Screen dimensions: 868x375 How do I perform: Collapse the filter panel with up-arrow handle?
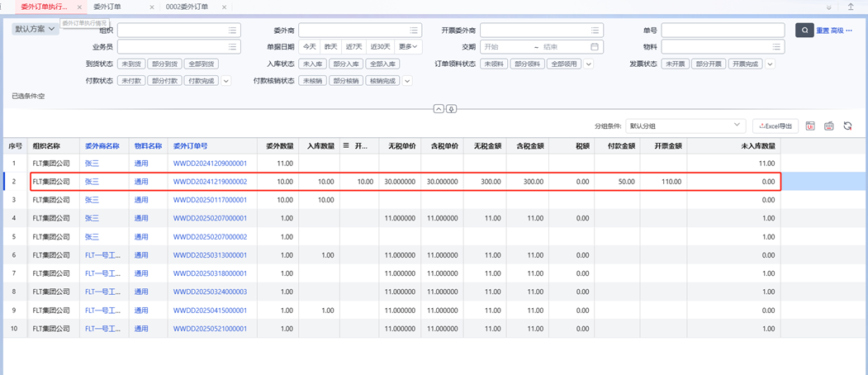click(x=439, y=109)
